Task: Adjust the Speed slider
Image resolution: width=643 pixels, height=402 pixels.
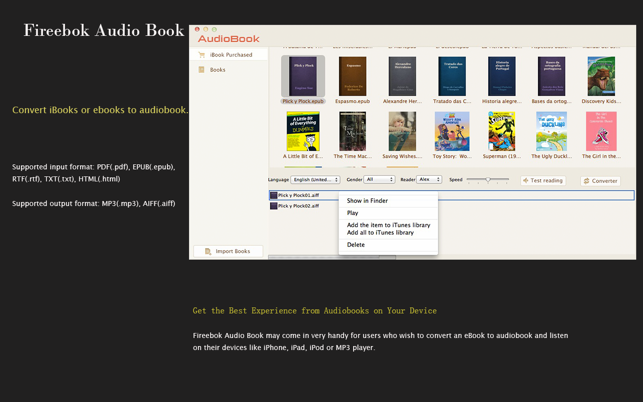Action: (488, 180)
